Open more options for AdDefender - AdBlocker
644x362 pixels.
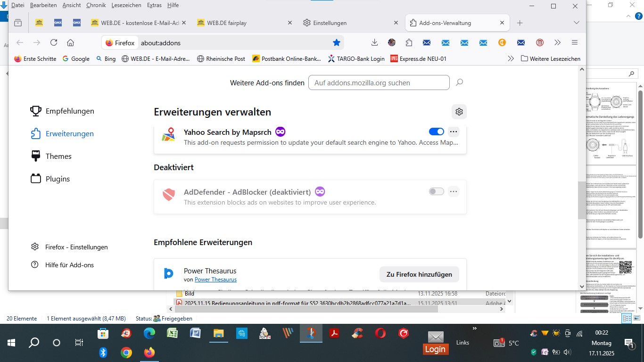point(454,191)
